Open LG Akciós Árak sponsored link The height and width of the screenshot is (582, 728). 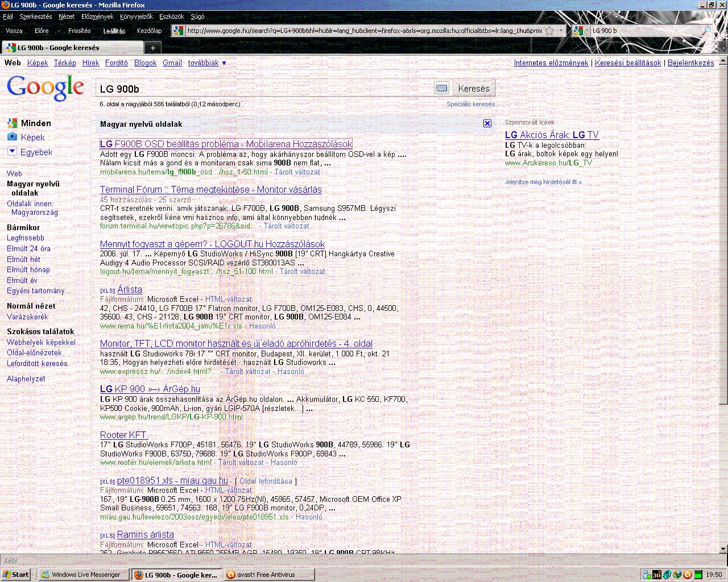[552, 135]
